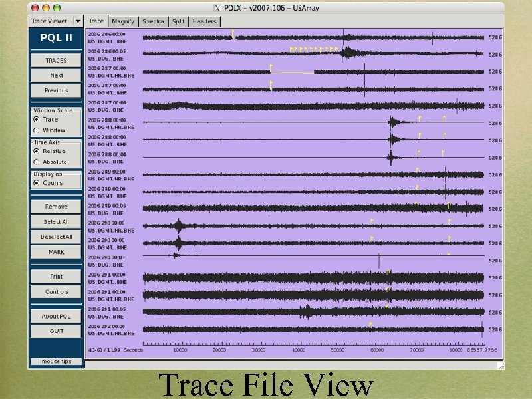Select the Split tab
The height and width of the screenshot is (399, 532).
178,21
